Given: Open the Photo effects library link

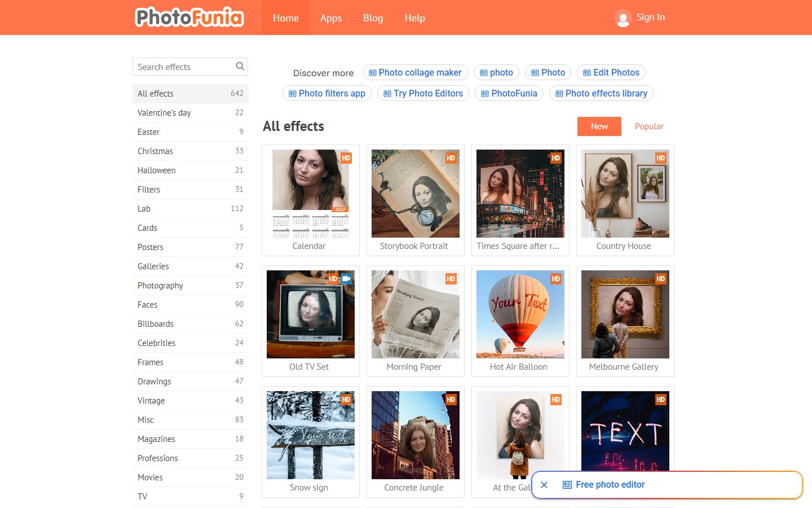Looking at the screenshot, I should click(x=601, y=93).
